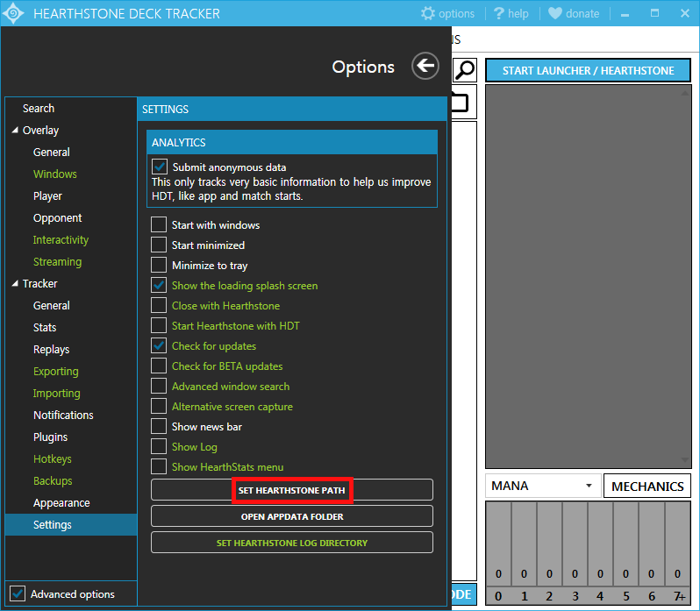Click the card list scrollbar down arrow
The image size is (700, 611).
coord(685,460)
